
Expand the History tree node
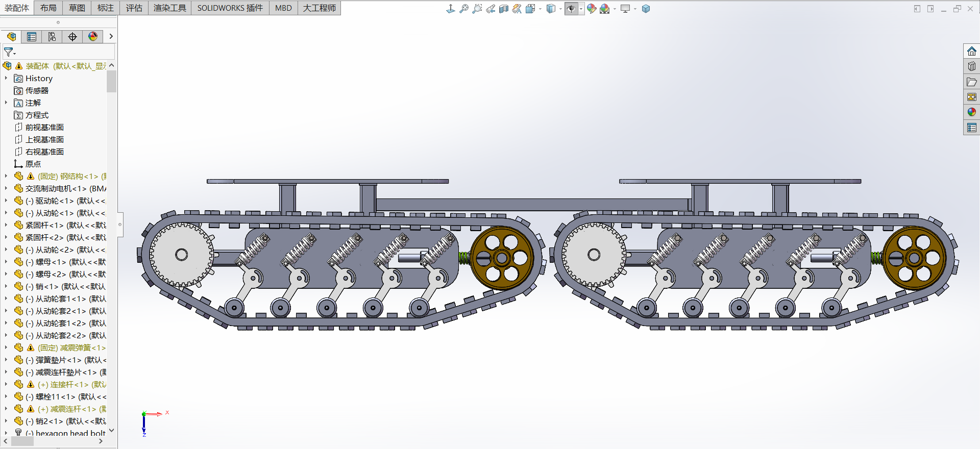[6, 78]
